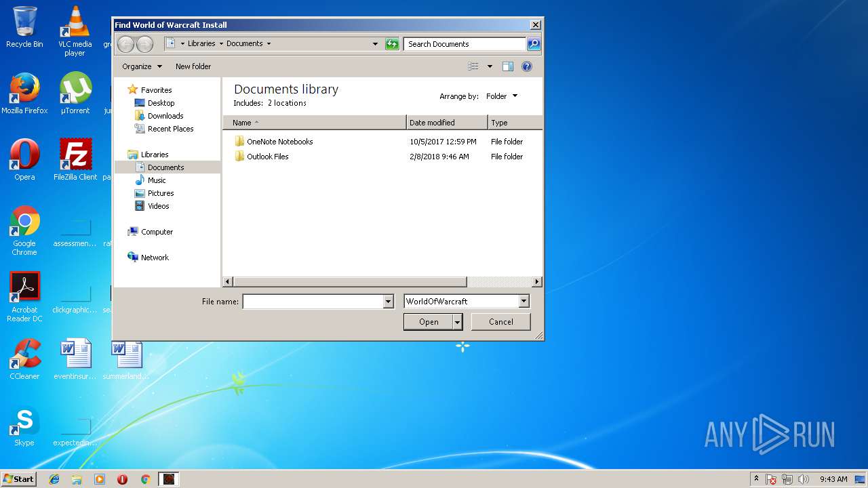The width and height of the screenshot is (868, 488).
Task: Select Videos library in navigation pane
Action: point(158,206)
